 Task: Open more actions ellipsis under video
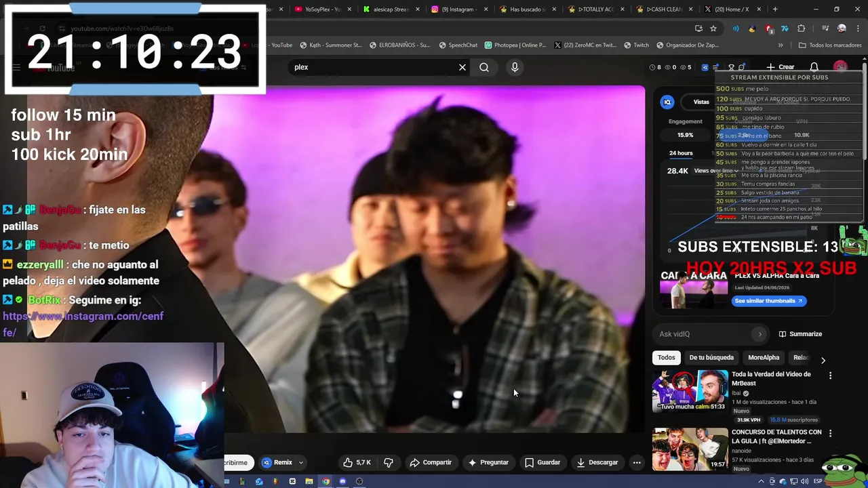[637, 462]
